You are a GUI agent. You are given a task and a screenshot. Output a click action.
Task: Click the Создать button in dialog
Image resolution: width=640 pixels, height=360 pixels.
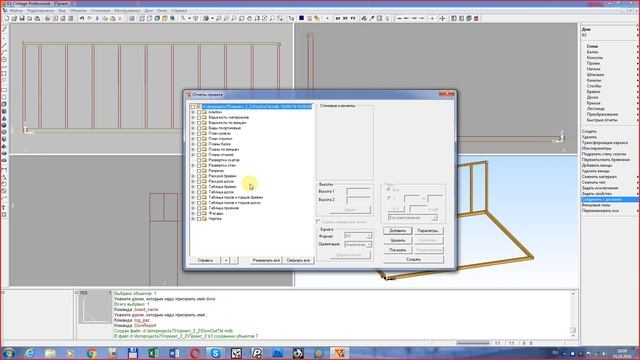tap(413, 259)
